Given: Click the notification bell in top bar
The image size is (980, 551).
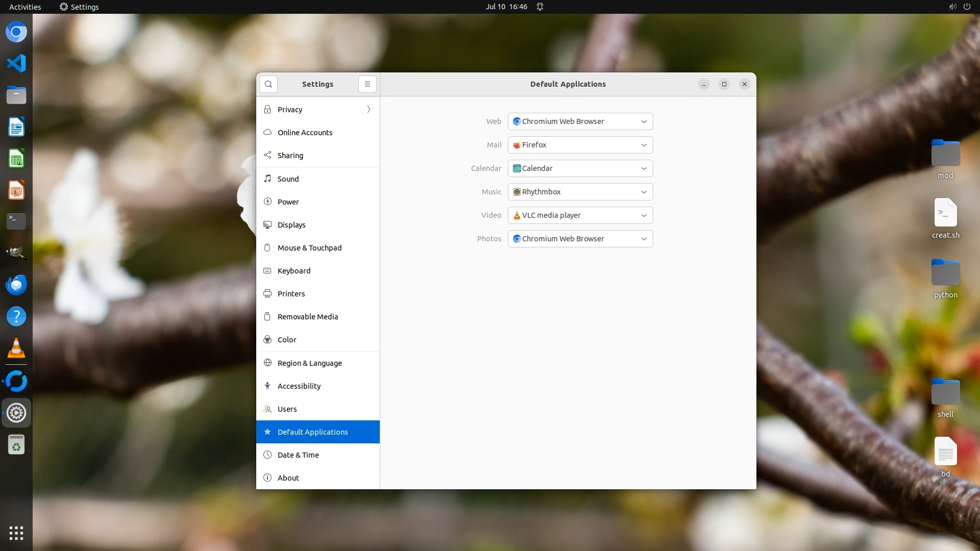Looking at the screenshot, I should click(540, 7).
